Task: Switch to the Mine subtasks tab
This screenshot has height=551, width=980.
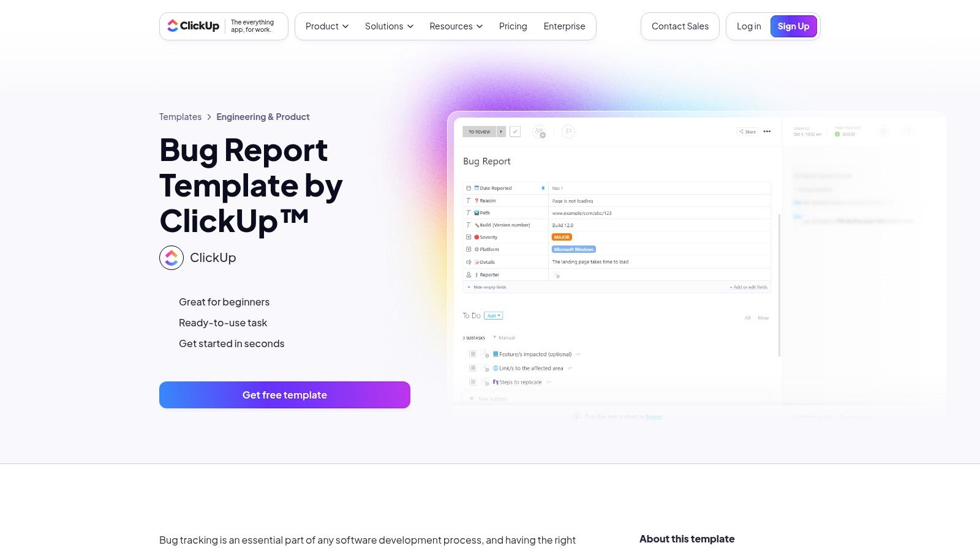Action: tap(763, 318)
